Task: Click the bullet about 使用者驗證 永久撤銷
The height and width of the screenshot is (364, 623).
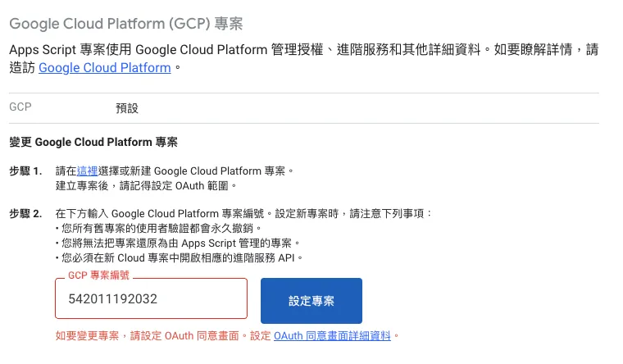Action: [x=158, y=229]
